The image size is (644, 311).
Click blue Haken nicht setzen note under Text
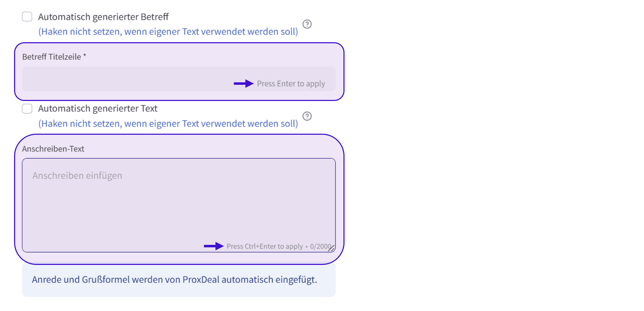(x=168, y=124)
